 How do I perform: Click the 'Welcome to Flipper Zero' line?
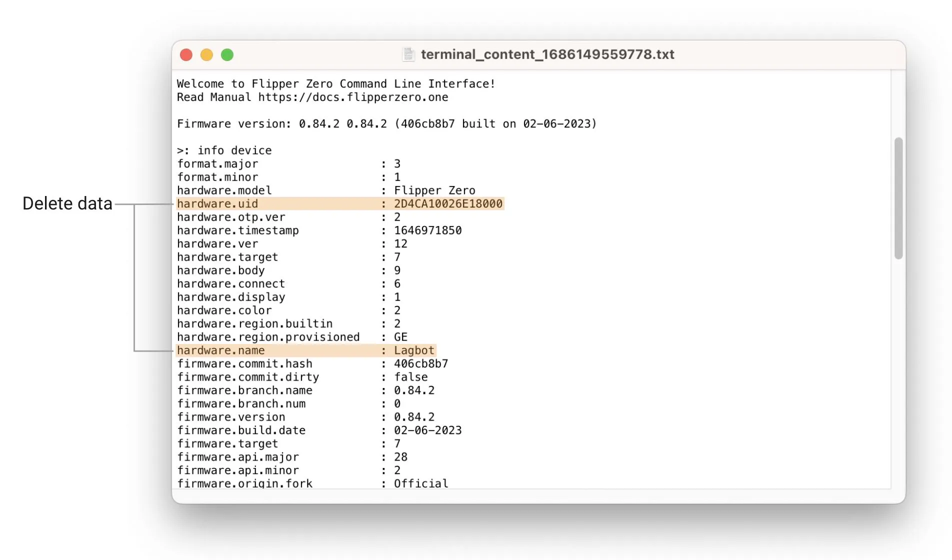pyautogui.click(x=336, y=83)
